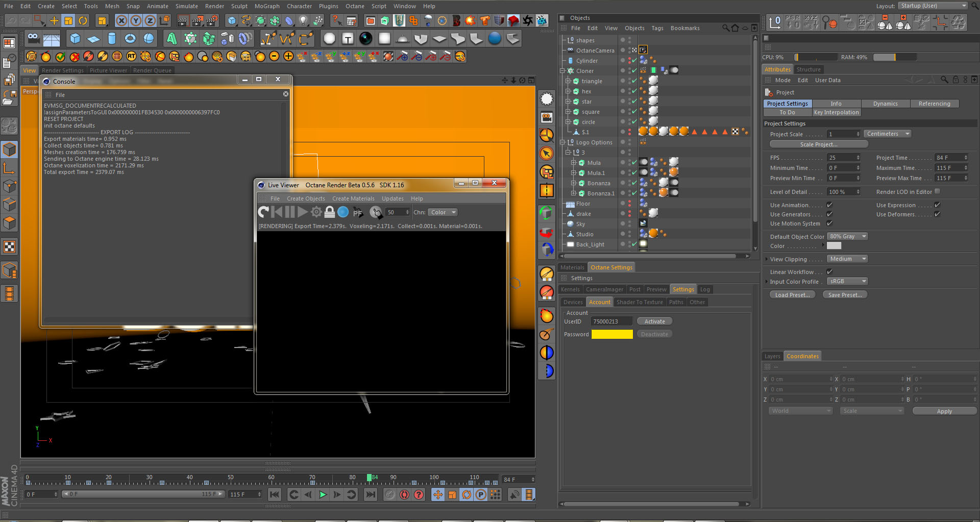Click the FPS value field
This screenshot has height=522, width=980.
[x=844, y=158]
